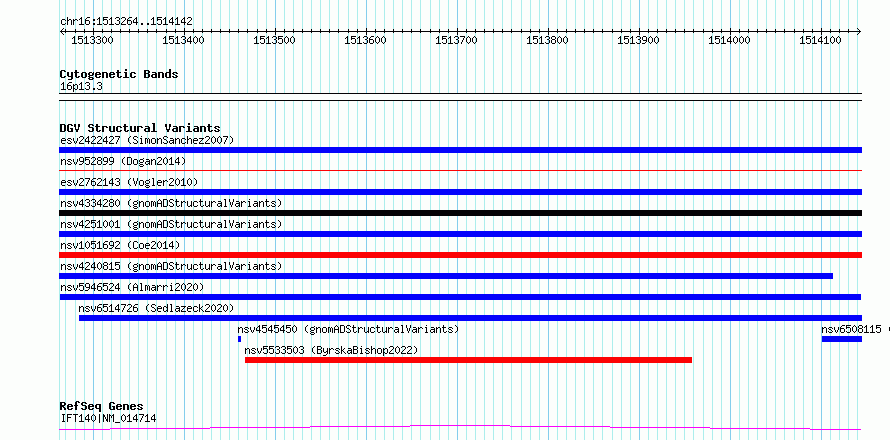The image size is (890, 440).
Task: Click ruler position 1513600
Action: pos(366,40)
